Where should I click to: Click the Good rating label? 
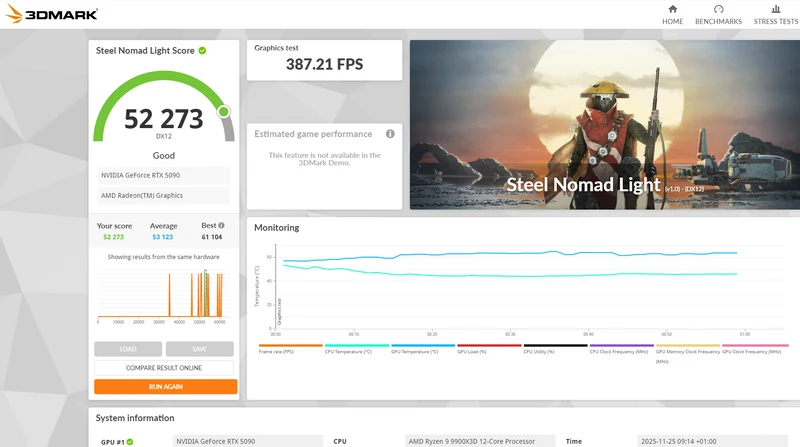pos(164,156)
